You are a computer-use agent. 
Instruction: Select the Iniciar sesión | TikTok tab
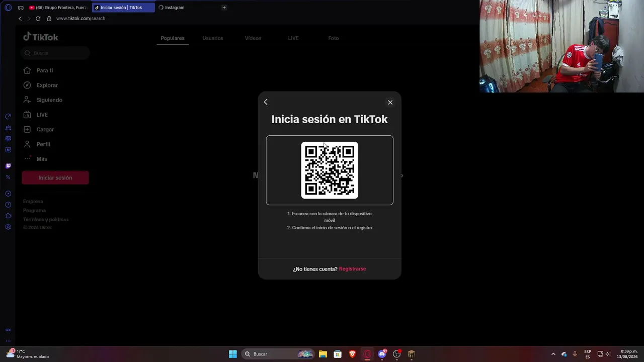point(123,8)
